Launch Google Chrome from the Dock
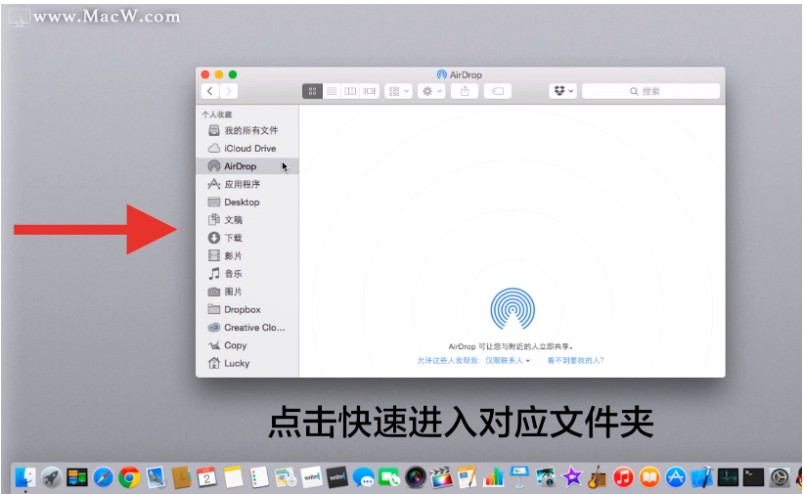Viewport: 804px width, 494px height. [129, 478]
